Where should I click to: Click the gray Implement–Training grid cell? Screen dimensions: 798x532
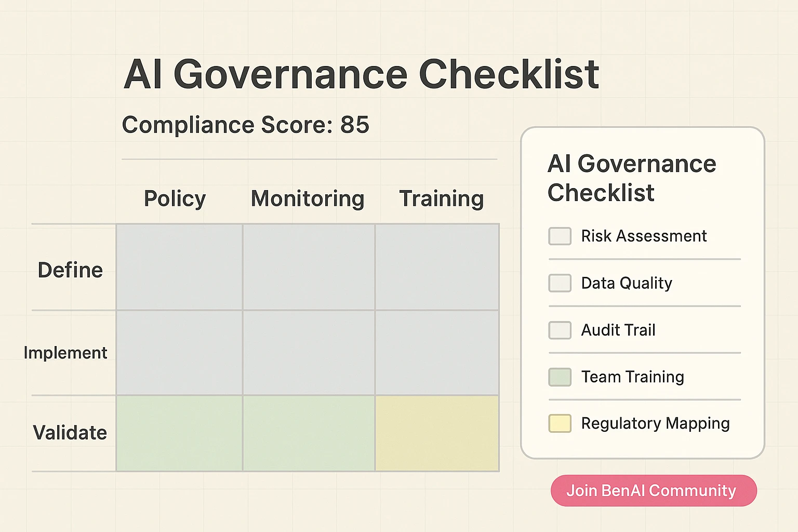pos(437,353)
